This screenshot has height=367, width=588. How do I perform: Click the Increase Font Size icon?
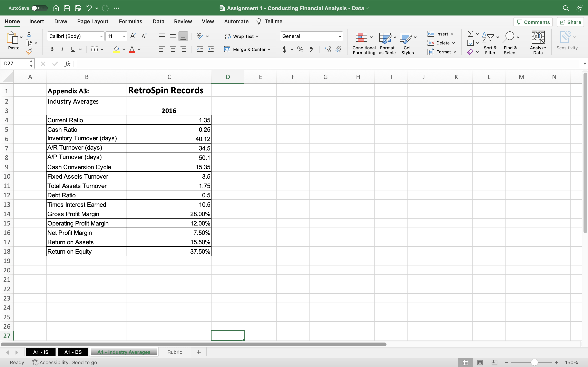[133, 36]
